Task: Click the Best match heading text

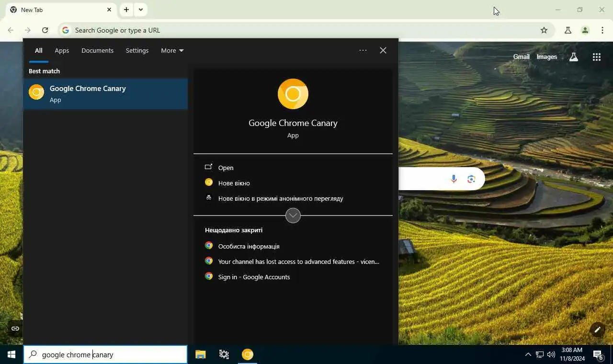Action: click(x=44, y=71)
